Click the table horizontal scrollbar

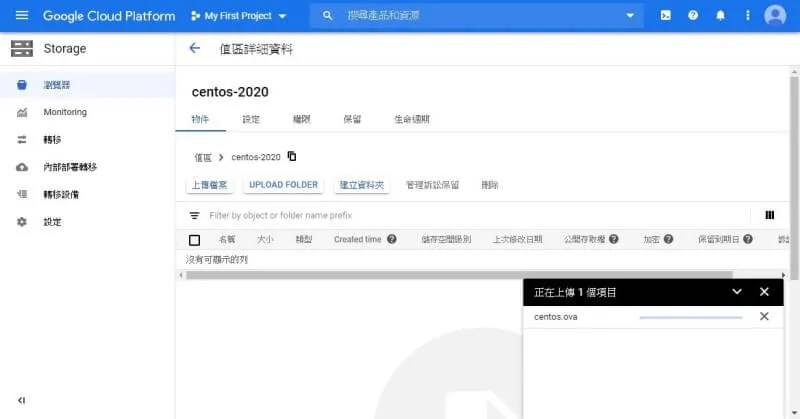point(459,275)
